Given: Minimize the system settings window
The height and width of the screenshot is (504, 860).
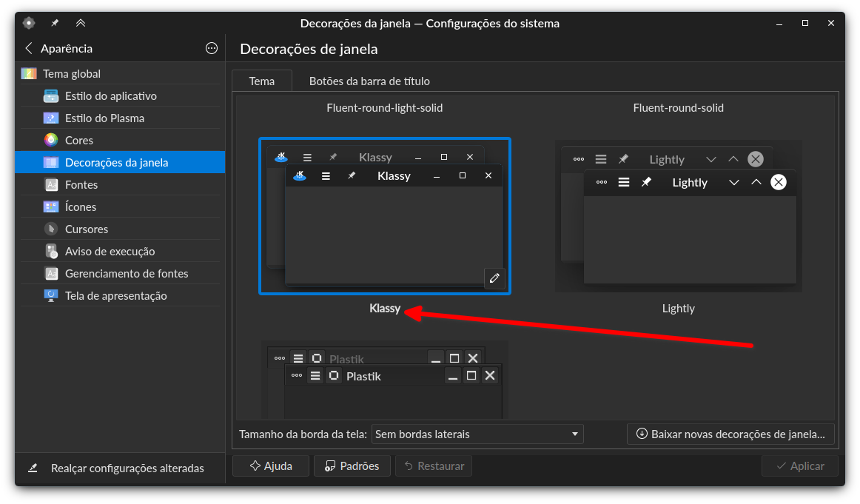Looking at the screenshot, I should click(x=779, y=23).
